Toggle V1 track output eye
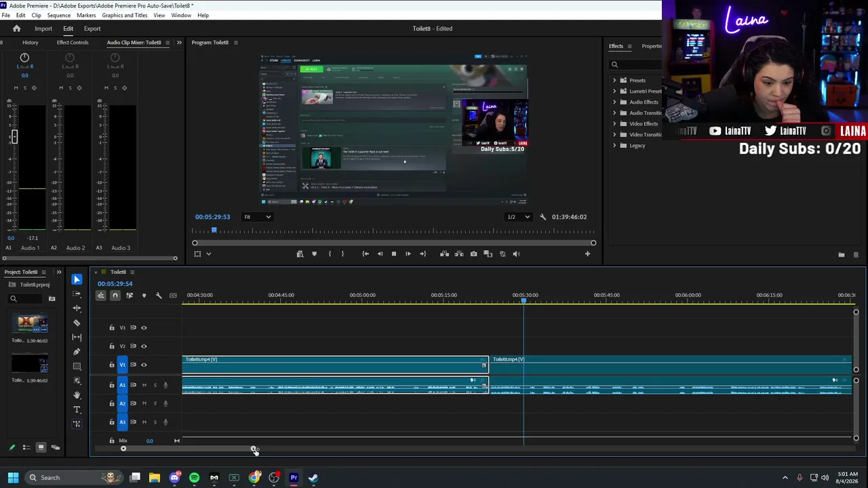This screenshot has width=868, height=488. [144, 365]
